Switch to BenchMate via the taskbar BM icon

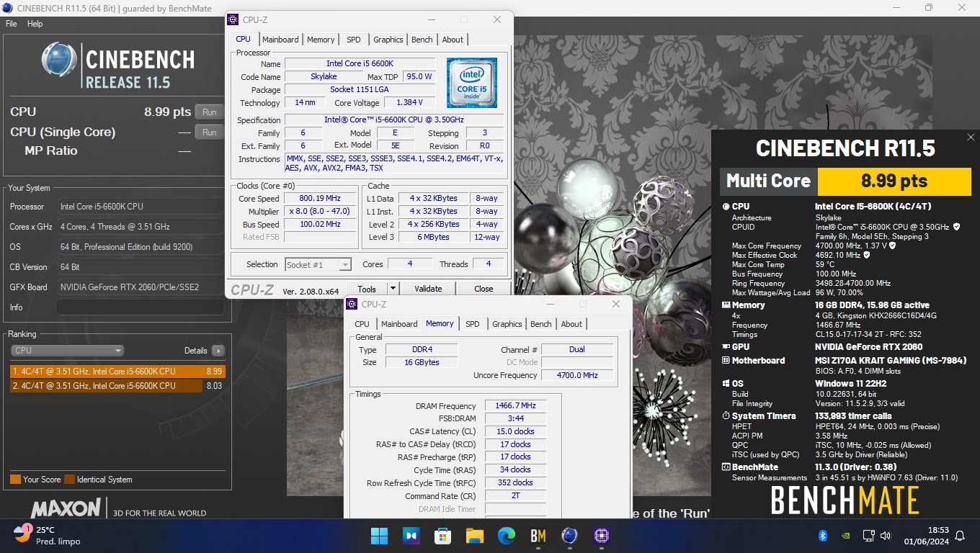coord(538,536)
